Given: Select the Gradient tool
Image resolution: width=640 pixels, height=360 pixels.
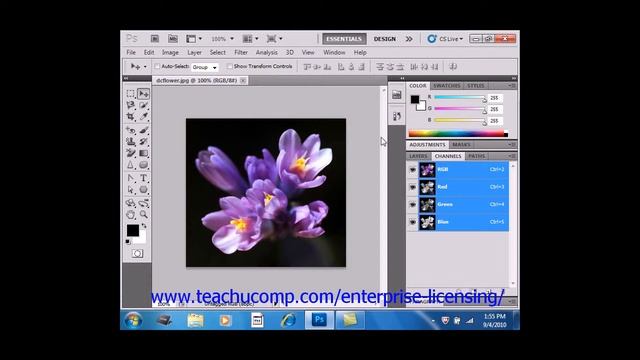Looking at the screenshot, I should pos(143,153).
